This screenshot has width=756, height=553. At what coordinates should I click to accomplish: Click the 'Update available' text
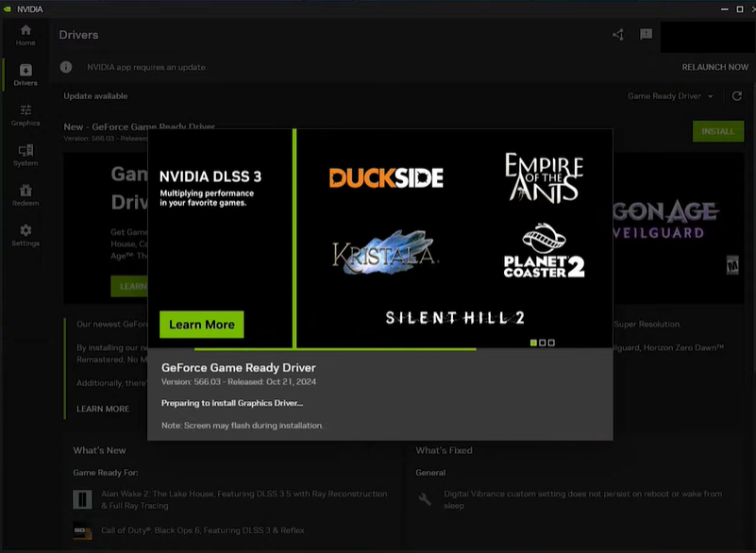95,96
